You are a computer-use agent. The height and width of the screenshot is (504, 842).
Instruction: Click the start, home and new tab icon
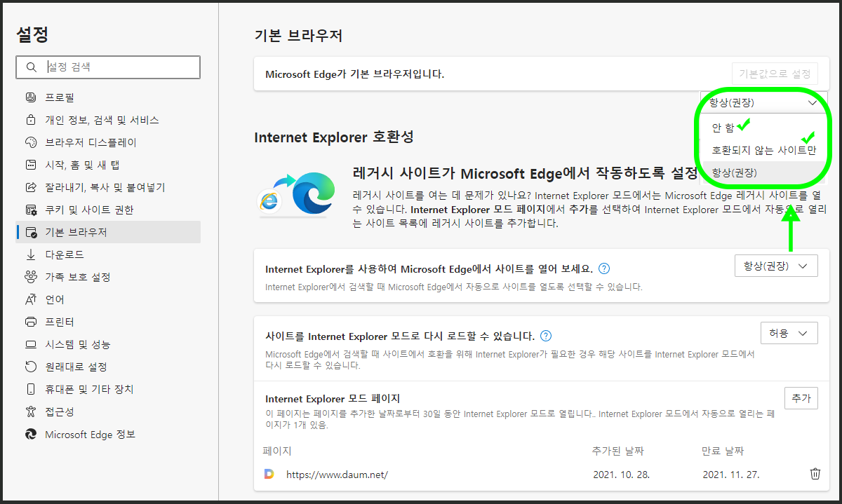[30, 165]
